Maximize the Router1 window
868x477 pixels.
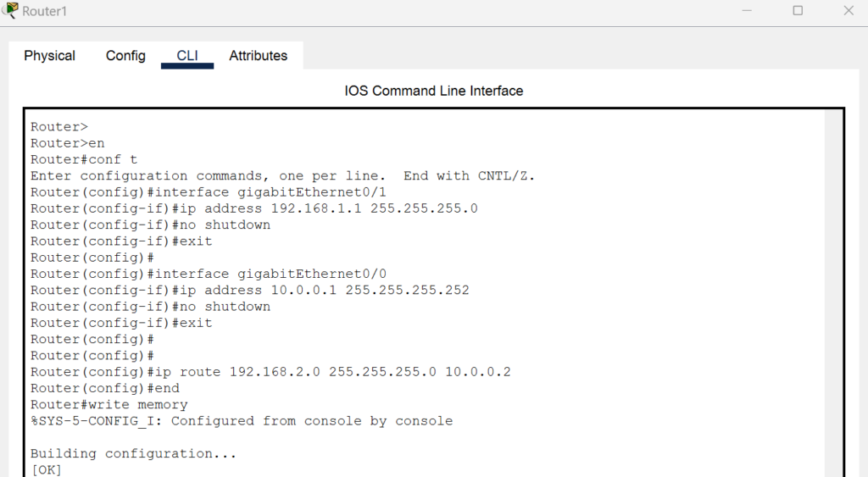click(798, 10)
